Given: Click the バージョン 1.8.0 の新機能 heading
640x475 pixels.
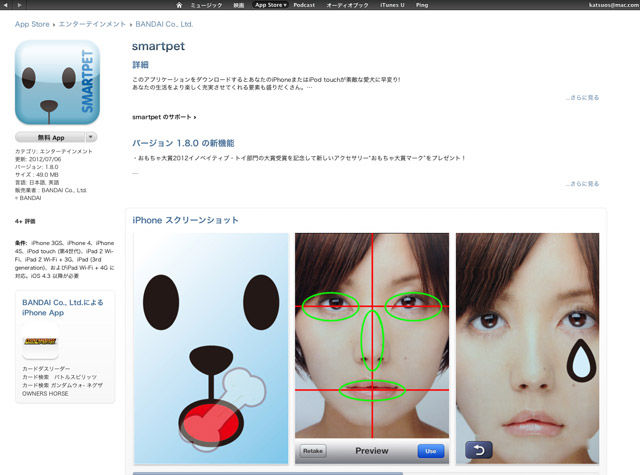Looking at the screenshot, I should pos(183,143).
